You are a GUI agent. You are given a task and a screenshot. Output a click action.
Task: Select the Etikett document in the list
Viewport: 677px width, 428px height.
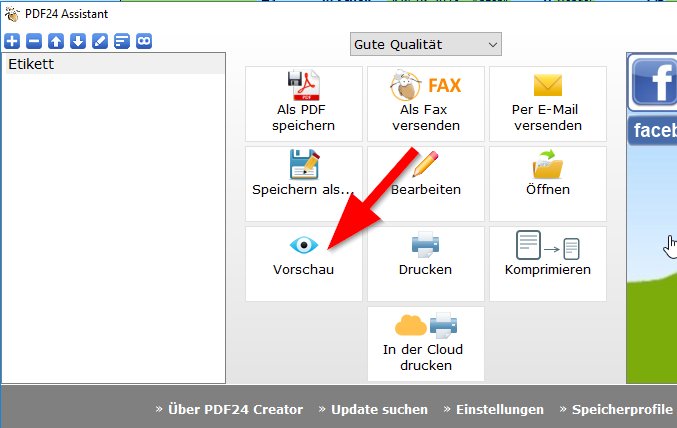(115, 64)
